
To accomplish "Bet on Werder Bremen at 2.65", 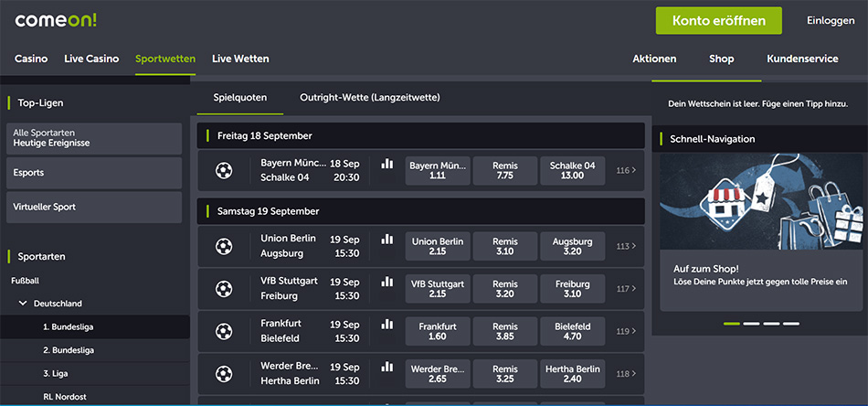I will [x=438, y=374].
